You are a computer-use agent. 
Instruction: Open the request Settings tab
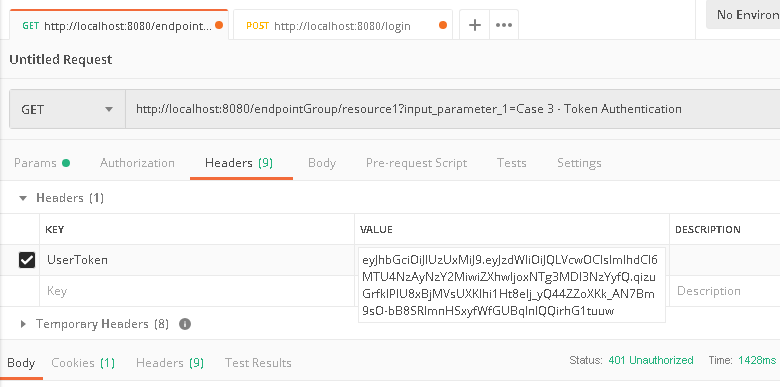(x=579, y=163)
